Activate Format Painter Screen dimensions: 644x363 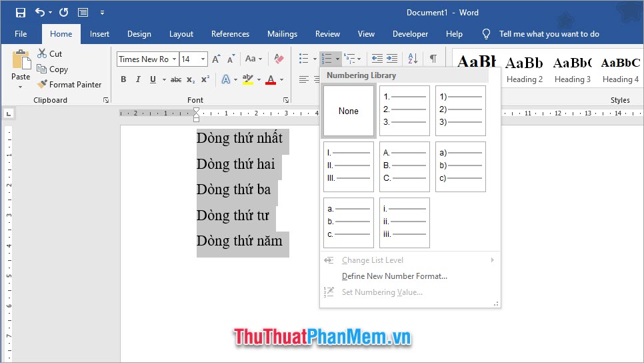[x=69, y=84]
